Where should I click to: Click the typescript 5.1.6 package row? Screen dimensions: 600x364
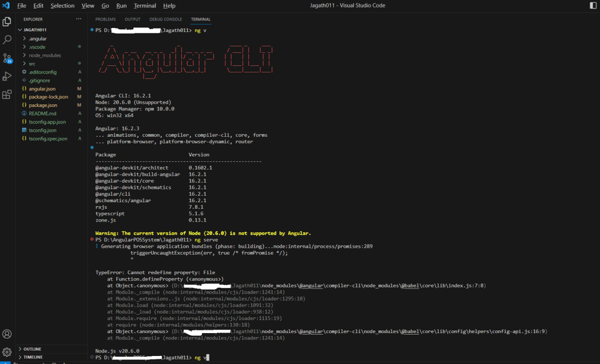150,213
